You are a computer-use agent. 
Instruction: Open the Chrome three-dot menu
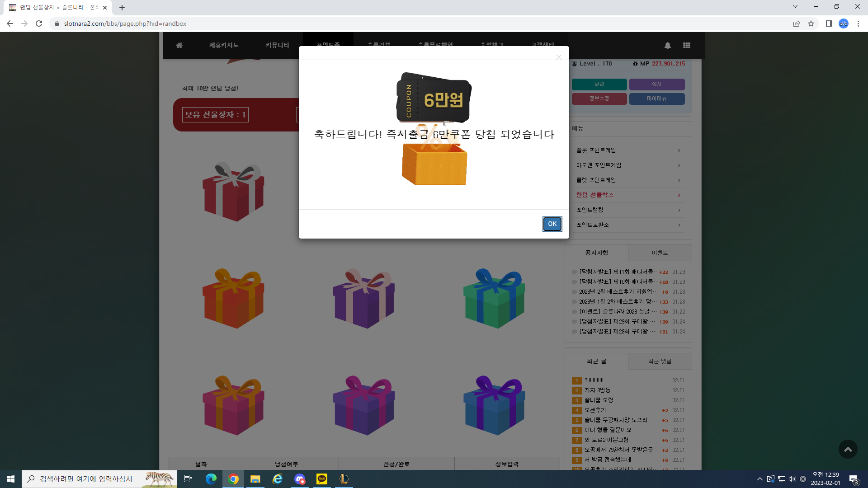coord(858,23)
